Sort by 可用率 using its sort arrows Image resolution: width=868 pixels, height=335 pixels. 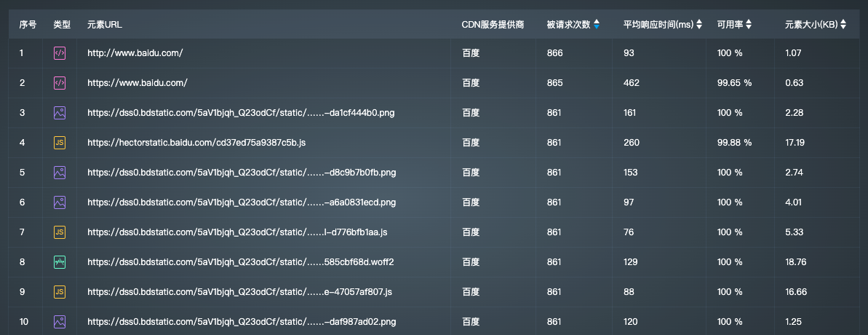click(749, 24)
